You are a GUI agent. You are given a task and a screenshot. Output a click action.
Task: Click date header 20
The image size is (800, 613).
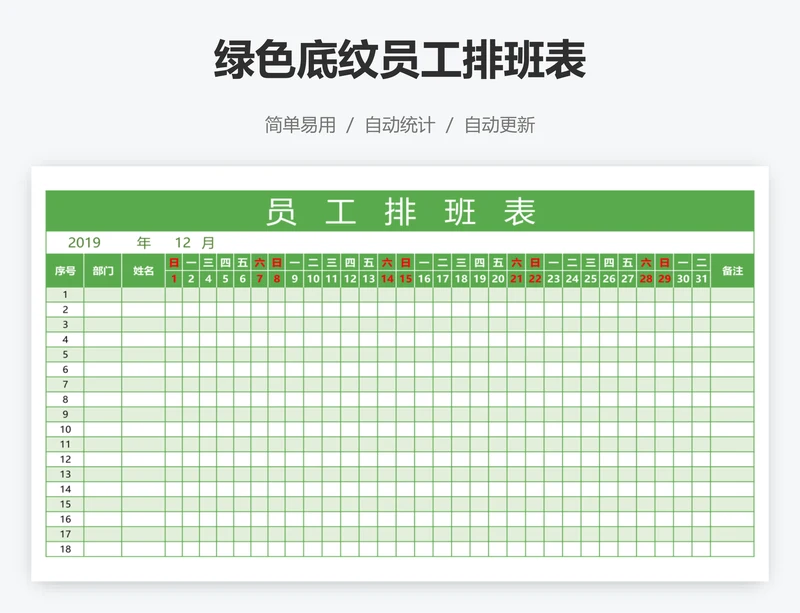498,279
